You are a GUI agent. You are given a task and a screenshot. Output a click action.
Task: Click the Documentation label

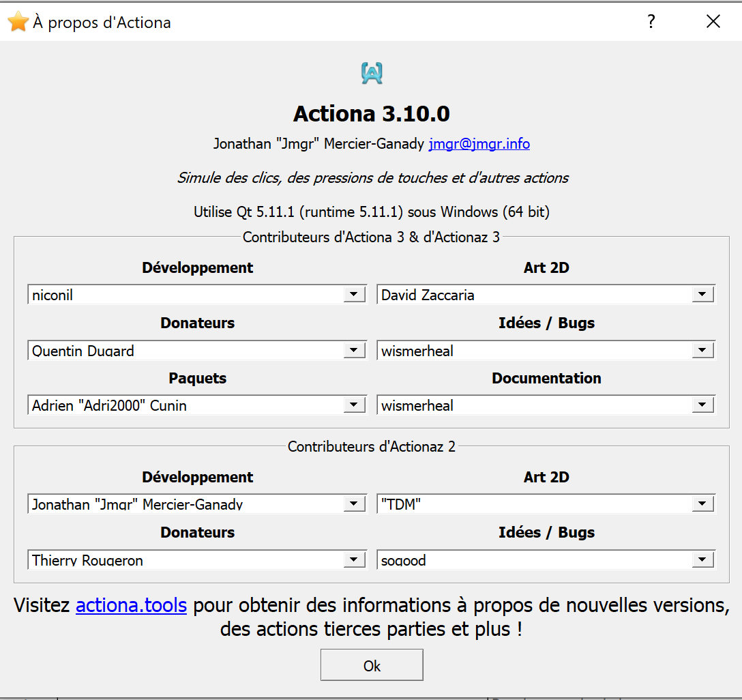tap(546, 378)
